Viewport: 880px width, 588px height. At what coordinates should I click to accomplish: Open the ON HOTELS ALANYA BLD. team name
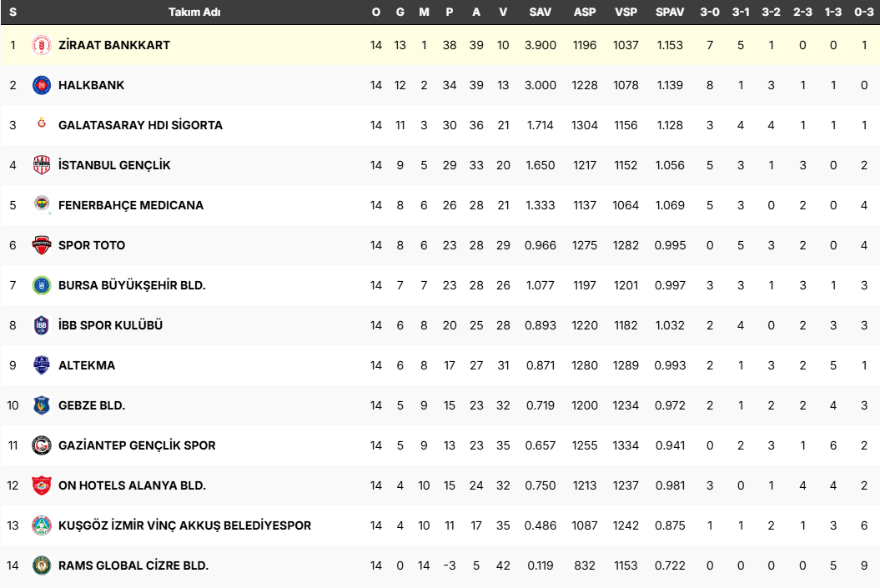pyautogui.click(x=132, y=485)
